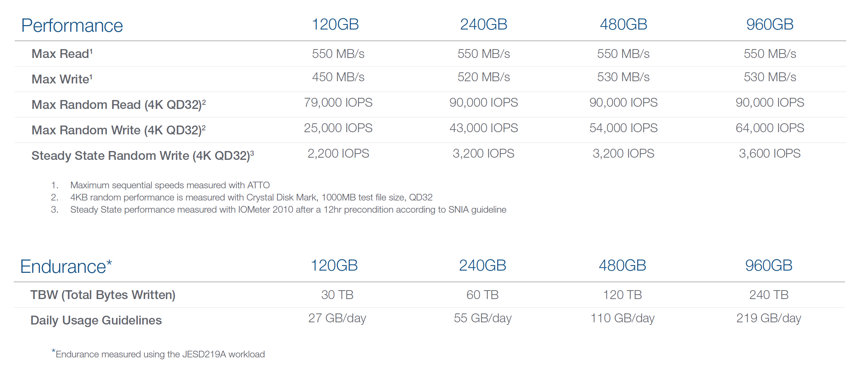Click the 64,000 IOPS random write value
This screenshot has width=868, height=381.
pyautogui.click(x=770, y=128)
